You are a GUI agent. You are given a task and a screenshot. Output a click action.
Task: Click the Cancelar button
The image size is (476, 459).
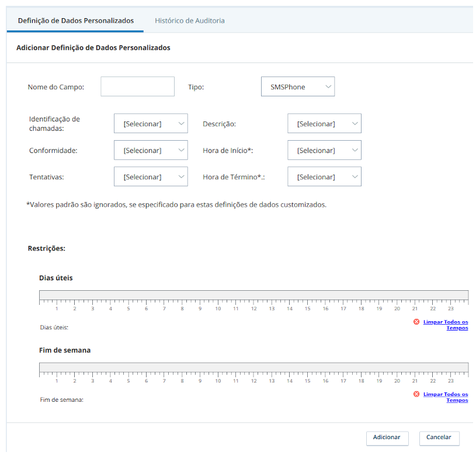tap(439, 439)
